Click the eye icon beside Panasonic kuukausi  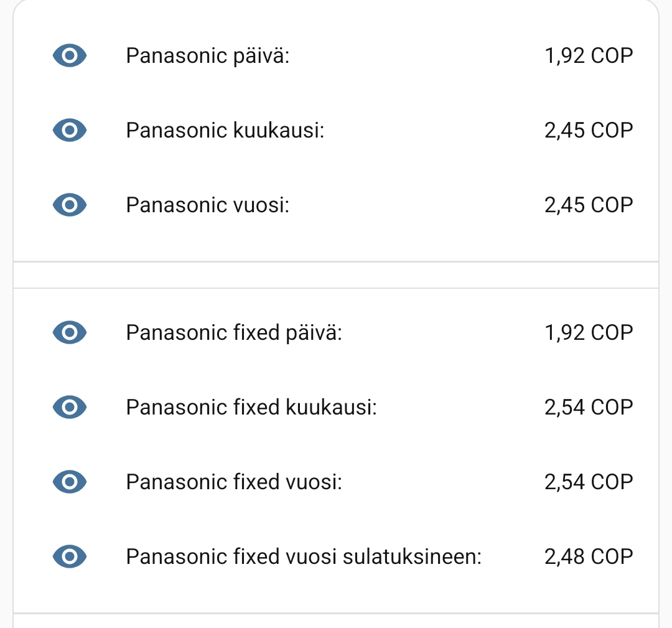coord(70,131)
